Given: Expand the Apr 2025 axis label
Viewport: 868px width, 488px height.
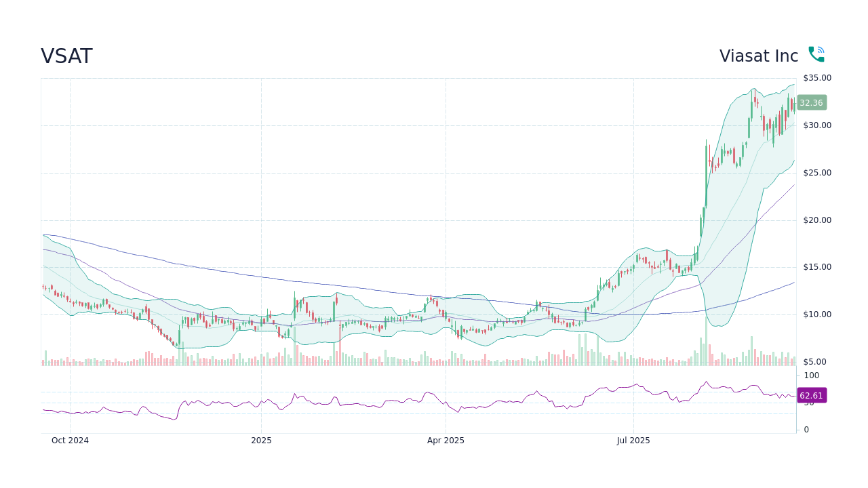Looking at the screenshot, I should click(x=447, y=441).
